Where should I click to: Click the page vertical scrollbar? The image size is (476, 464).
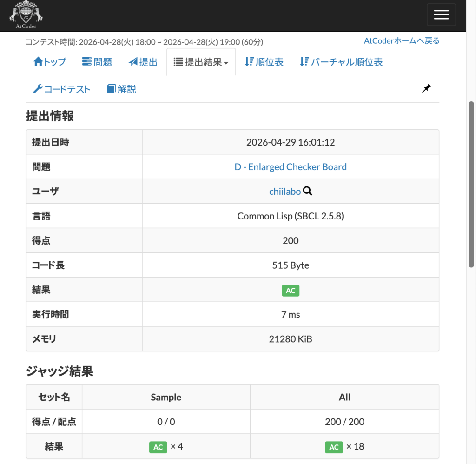point(471,186)
